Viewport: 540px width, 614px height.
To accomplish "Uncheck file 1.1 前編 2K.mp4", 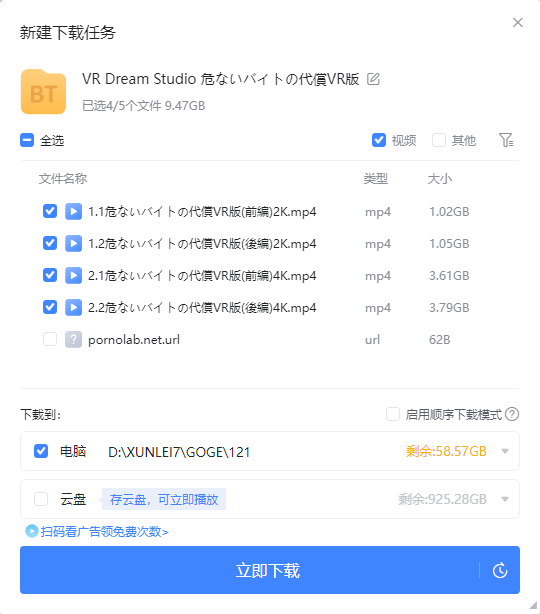I will [x=50, y=211].
